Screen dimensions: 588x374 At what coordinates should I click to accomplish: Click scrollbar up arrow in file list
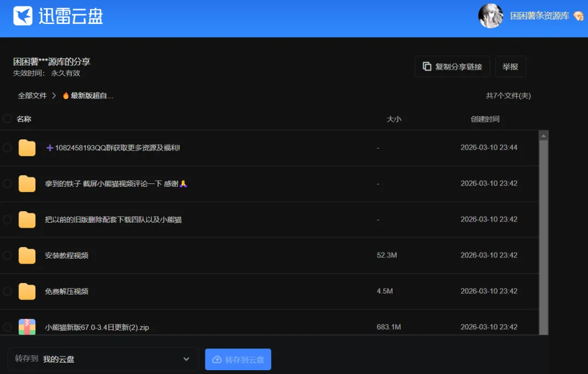544,136
